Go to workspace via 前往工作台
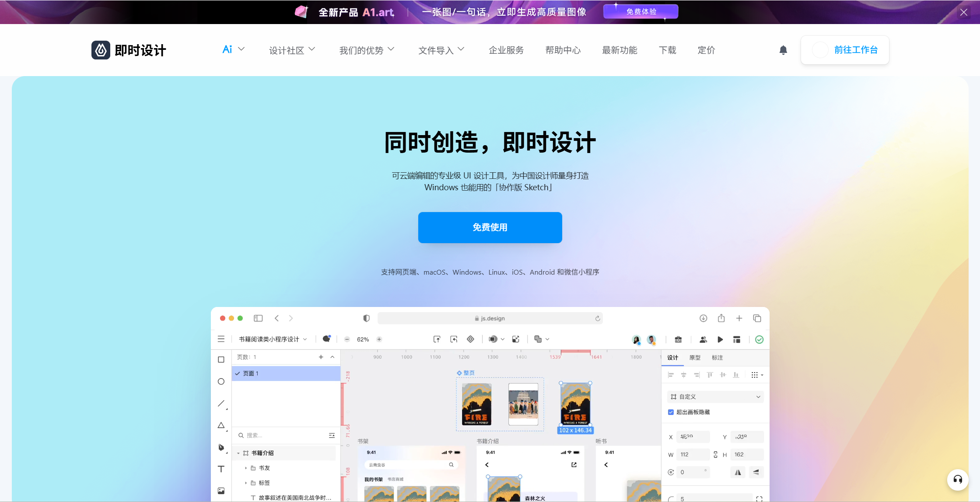 point(845,50)
